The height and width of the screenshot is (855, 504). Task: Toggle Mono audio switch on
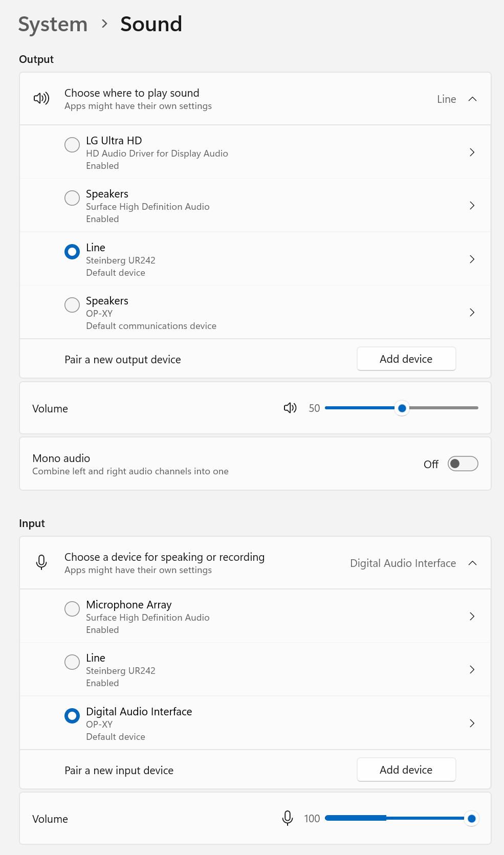pyautogui.click(x=463, y=464)
